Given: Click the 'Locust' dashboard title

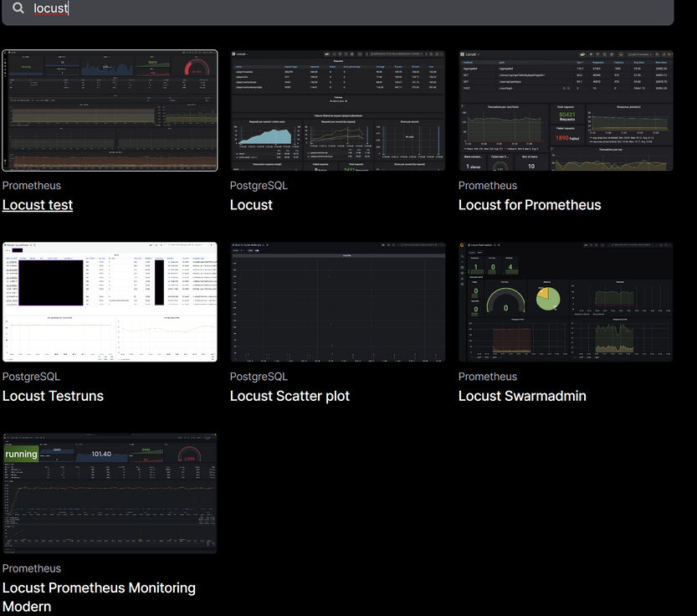Looking at the screenshot, I should coord(251,205).
